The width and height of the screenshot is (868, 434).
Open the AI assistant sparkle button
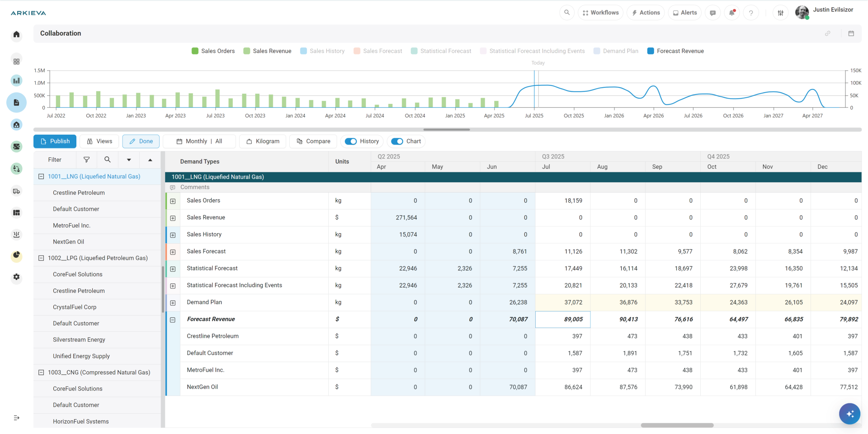[849, 414]
